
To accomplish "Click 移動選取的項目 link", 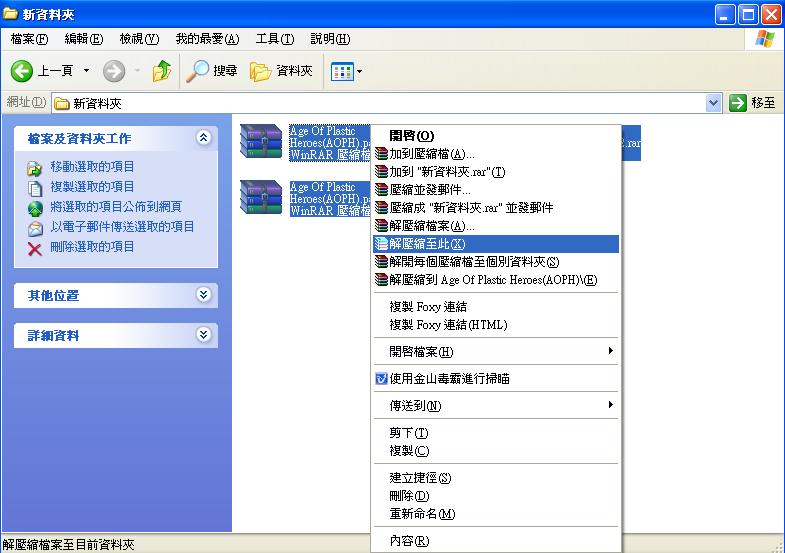I will pos(92,167).
